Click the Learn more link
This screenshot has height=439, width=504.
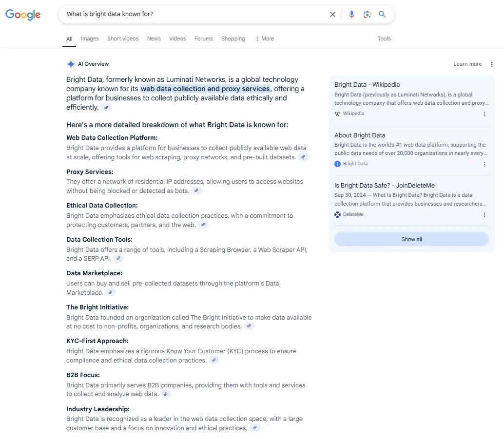[467, 64]
